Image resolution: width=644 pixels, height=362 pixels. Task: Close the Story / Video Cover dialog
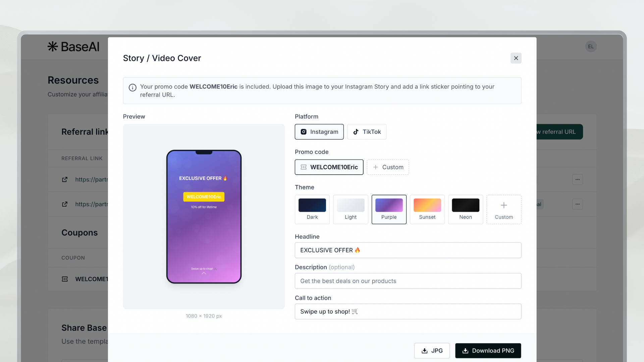coord(516,58)
